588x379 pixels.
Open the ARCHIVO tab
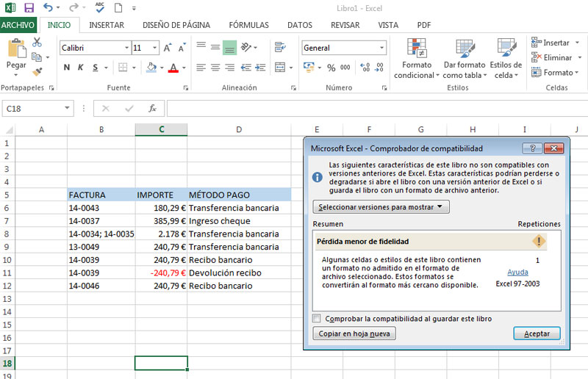click(18, 25)
